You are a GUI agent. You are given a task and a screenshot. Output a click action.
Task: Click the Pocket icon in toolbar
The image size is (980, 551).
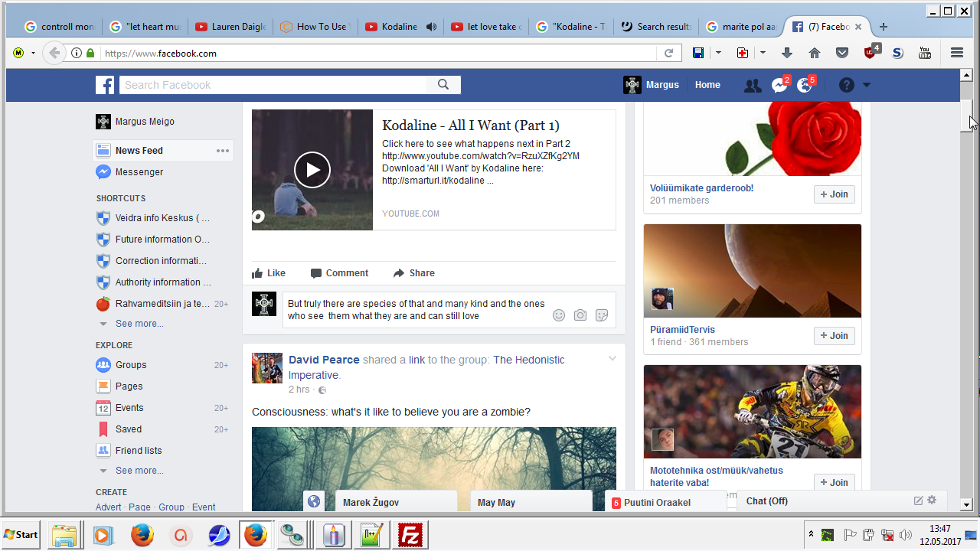(842, 53)
